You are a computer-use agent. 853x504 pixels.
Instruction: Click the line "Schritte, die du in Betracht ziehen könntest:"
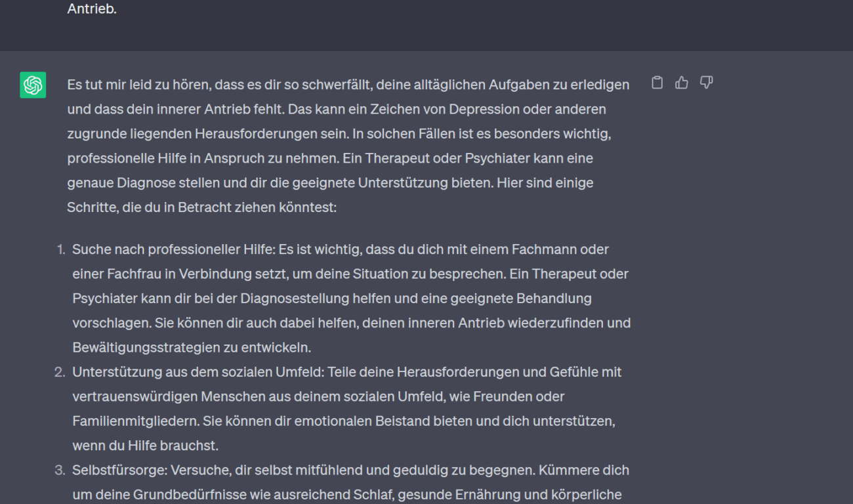coord(201,207)
